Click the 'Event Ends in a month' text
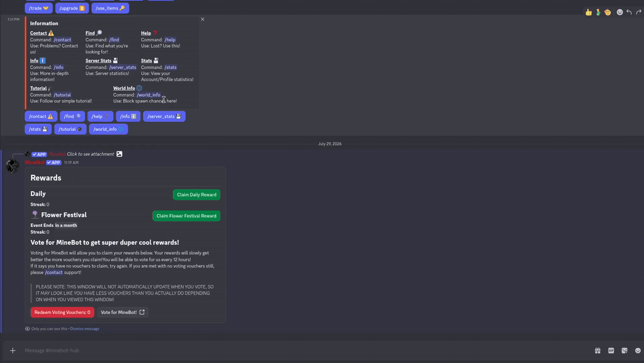 54,225
